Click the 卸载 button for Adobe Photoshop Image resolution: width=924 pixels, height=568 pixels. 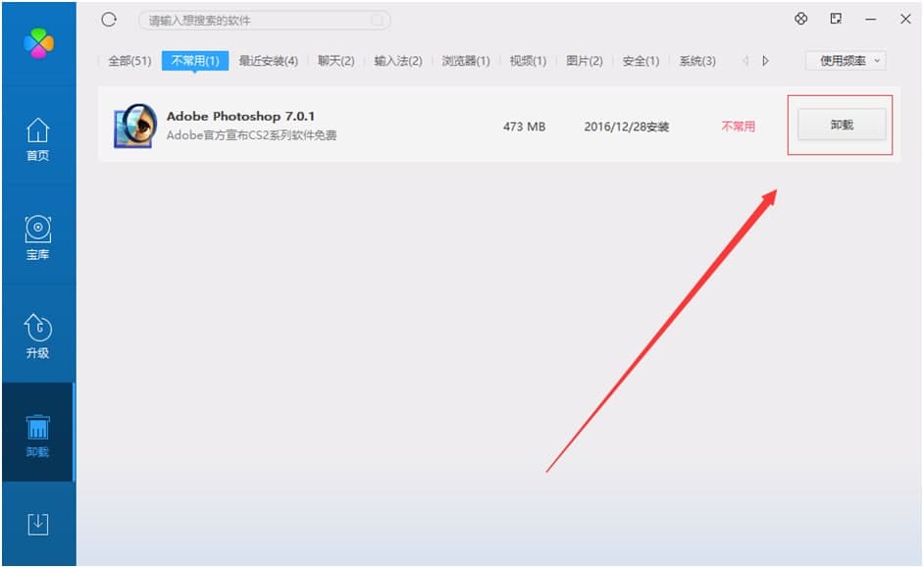click(x=842, y=125)
